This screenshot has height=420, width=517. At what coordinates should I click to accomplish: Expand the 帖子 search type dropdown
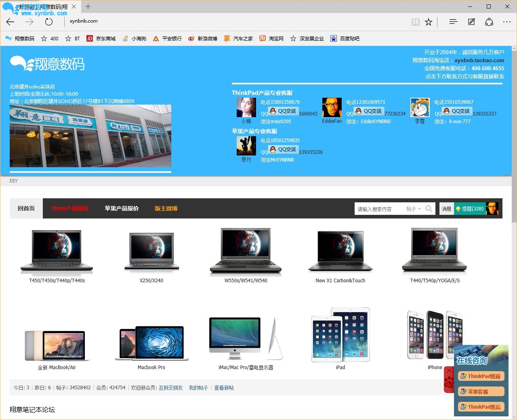pos(414,209)
